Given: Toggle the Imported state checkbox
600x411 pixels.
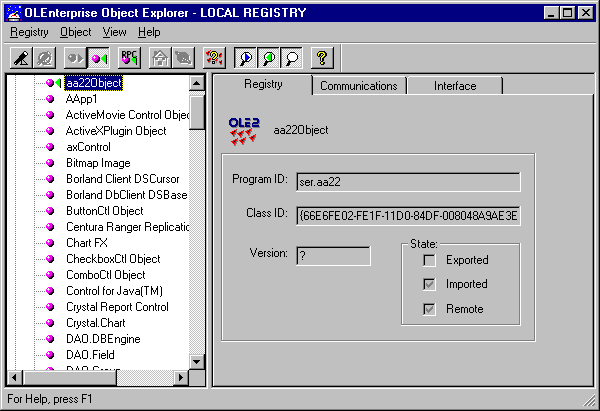Looking at the screenshot, I should (429, 284).
